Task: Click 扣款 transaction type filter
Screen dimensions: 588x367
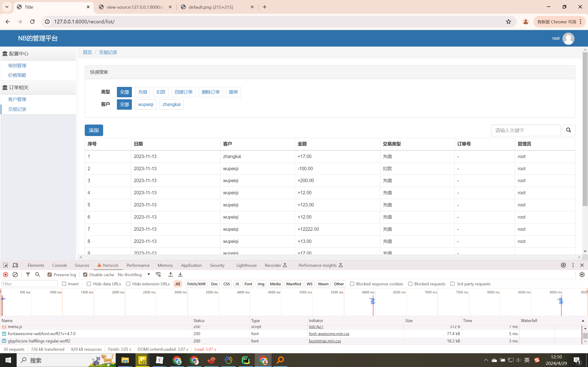Action: pos(161,92)
